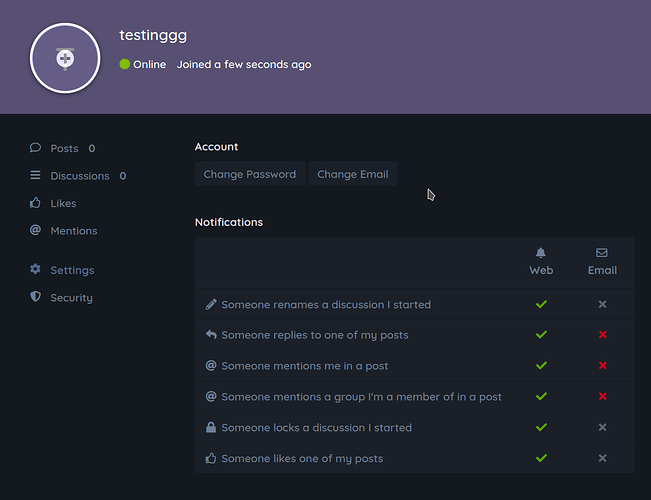This screenshot has height=500, width=651.
Task: Toggle Email notification for post replies
Action: click(602, 335)
